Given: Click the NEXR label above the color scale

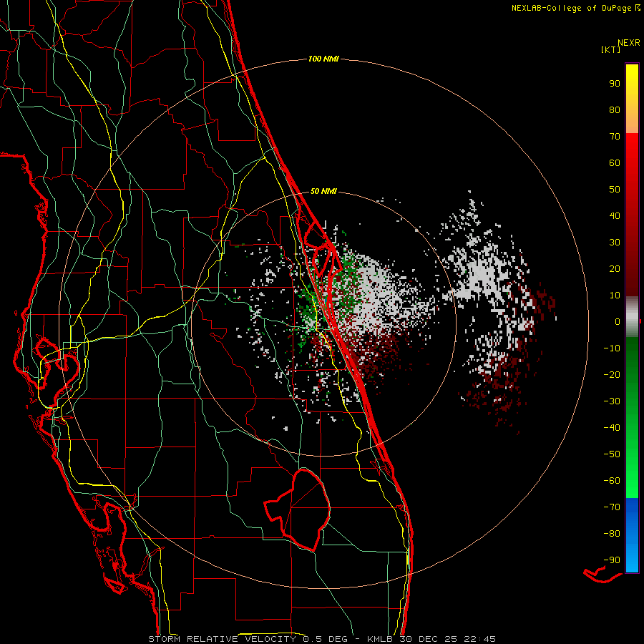Looking at the screenshot, I should point(629,43).
